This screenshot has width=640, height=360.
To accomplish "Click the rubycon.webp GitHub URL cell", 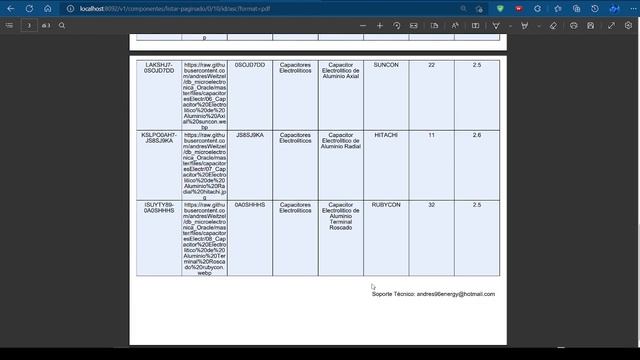I will point(204,238).
